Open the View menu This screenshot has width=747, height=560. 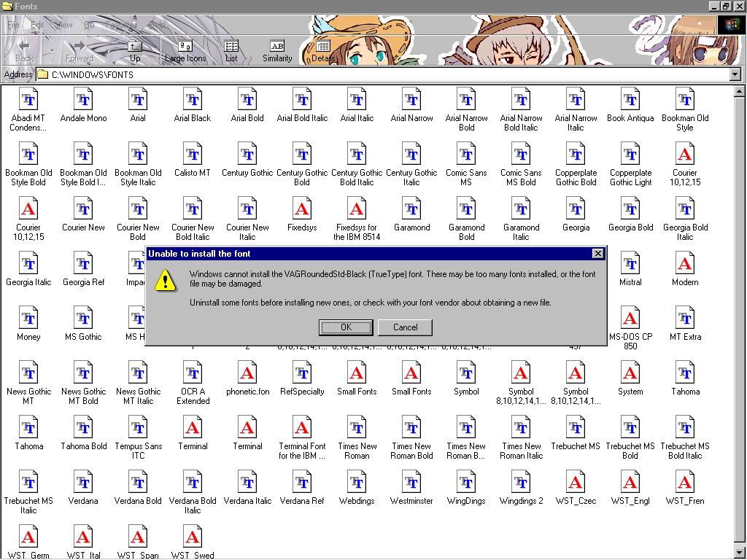coord(64,25)
